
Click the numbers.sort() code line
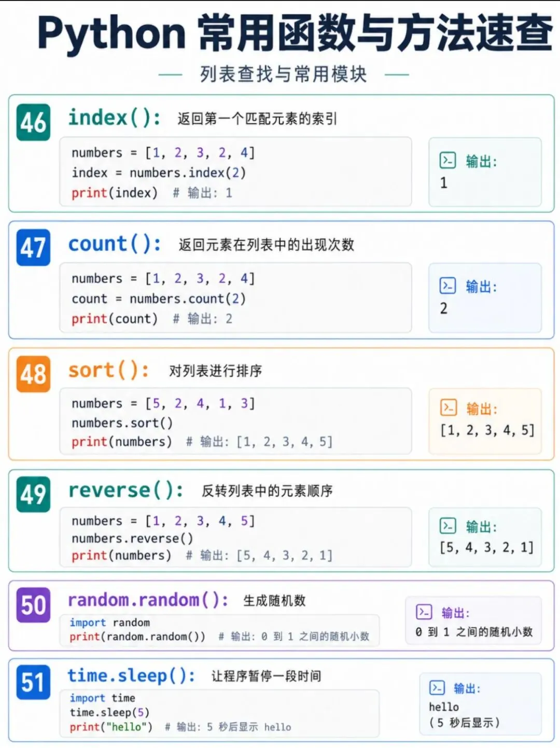coord(122,423)
